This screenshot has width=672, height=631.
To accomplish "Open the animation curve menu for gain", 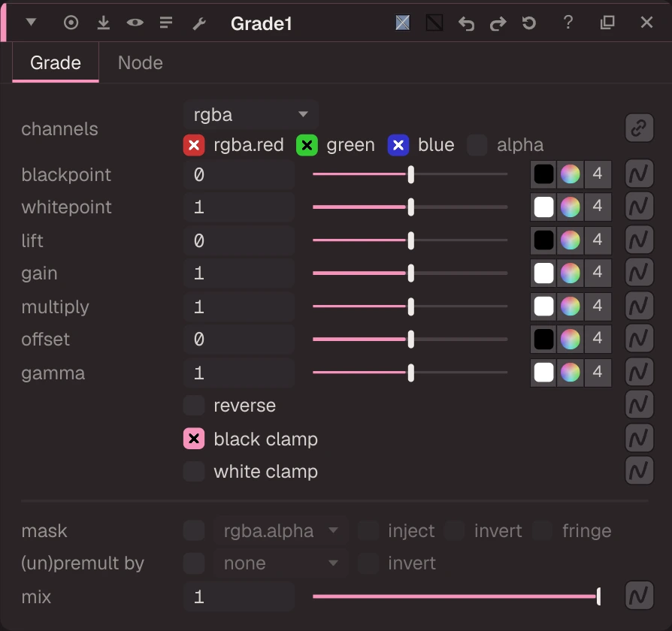I will [639, 272].
